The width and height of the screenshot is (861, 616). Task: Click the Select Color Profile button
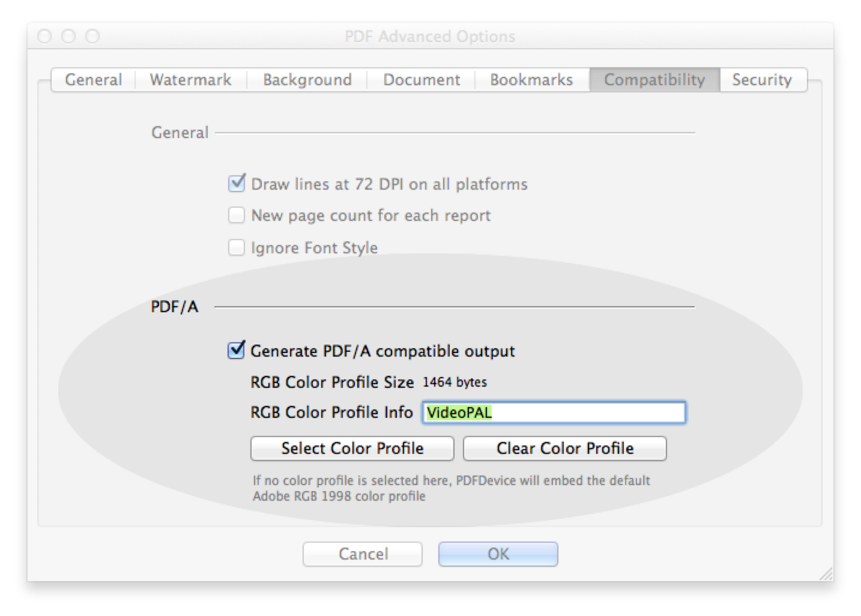352,448
